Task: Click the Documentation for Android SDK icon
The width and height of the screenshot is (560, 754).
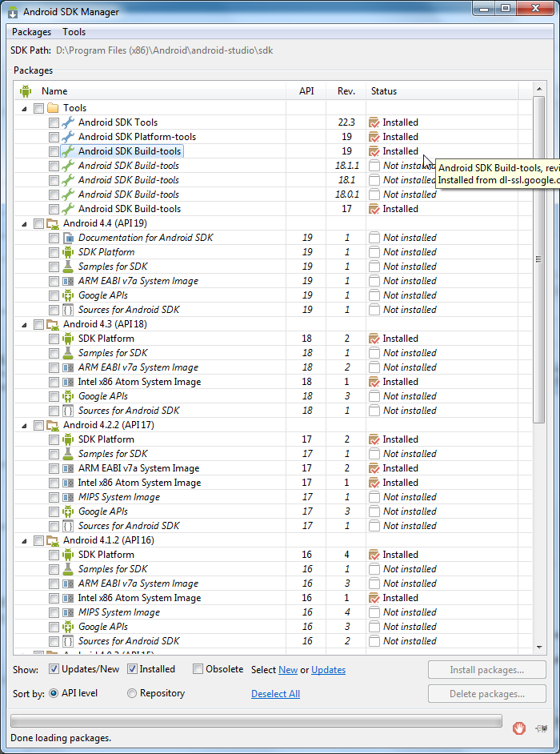Action: 68,238
